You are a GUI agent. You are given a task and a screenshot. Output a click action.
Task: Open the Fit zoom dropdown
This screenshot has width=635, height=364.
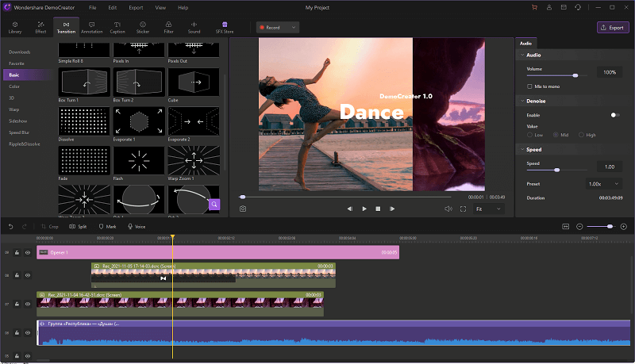coord(488,209)
